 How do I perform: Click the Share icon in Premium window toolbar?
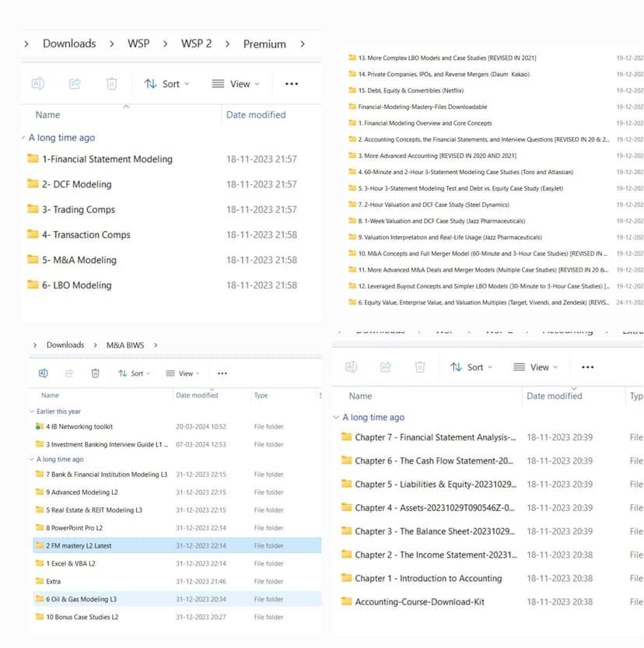[x=75, y=84]
